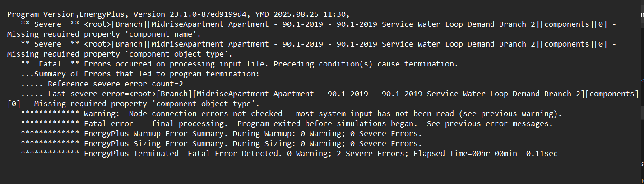Click the Summary of Errors termination line
The height and width of the screenshot is (184, 644).
[140, 74]
